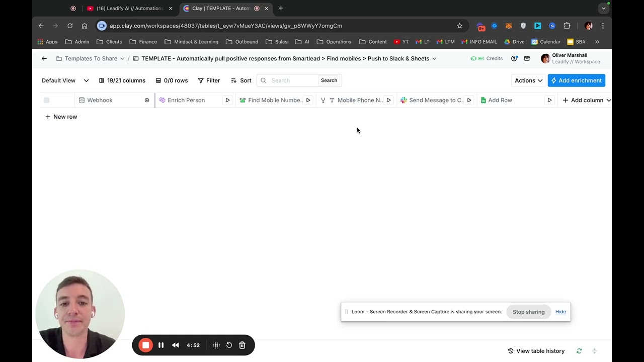Run the Send Message to Channel play button
644x362 pixels.
pyautogui.click(x=469, y=100)
